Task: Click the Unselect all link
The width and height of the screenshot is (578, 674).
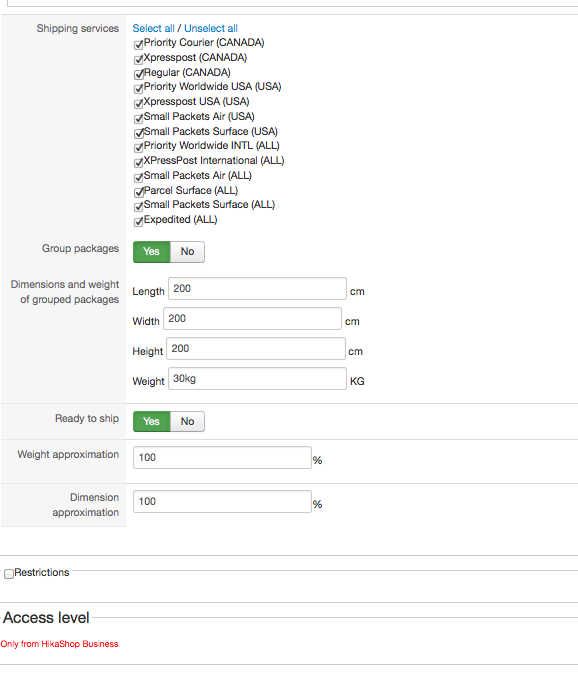Action: pyautogui.click(x=211, y=28)
